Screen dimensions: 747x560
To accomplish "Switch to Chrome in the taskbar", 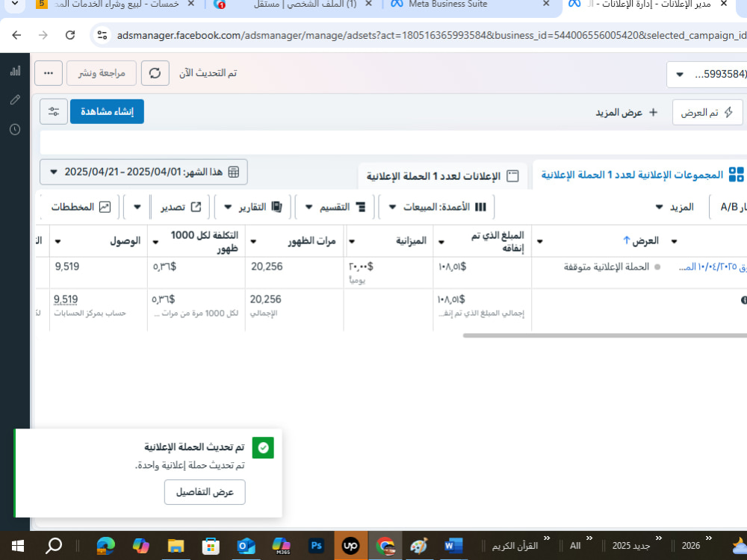I will pyautogui.click(x=385, y=546).
